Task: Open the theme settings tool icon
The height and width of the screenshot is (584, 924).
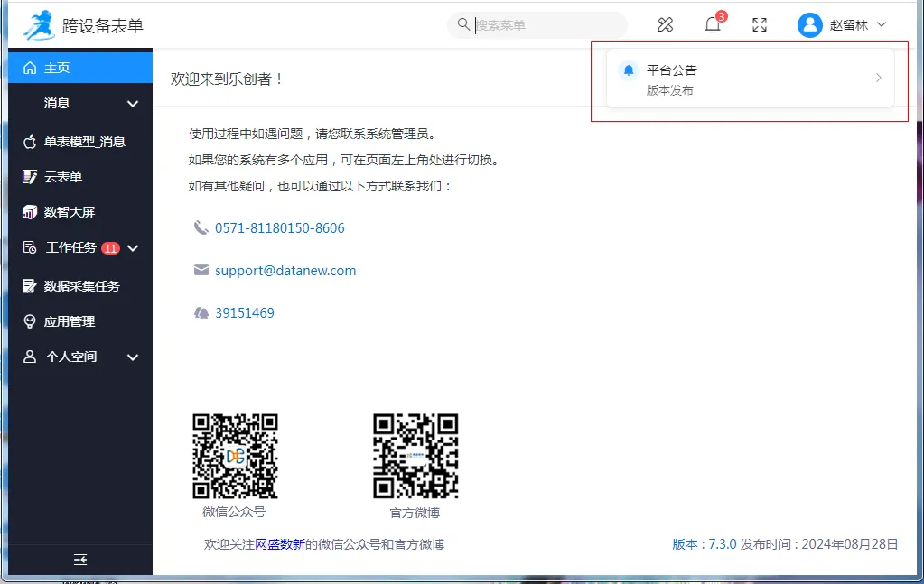Action: (666, 25)
